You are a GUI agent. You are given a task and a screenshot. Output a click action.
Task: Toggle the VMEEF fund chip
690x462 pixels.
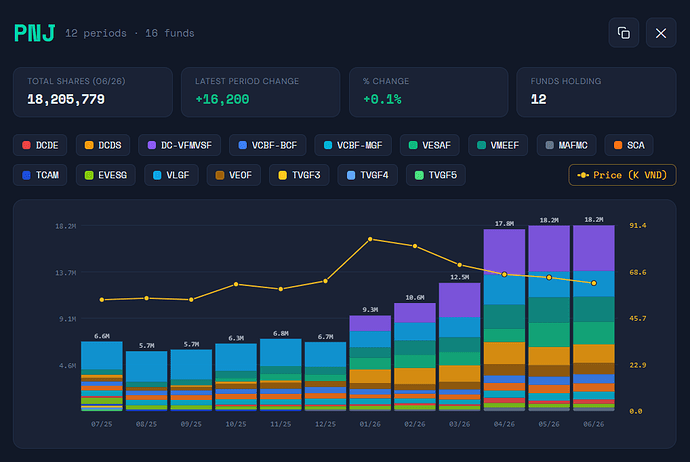(498, 145)
